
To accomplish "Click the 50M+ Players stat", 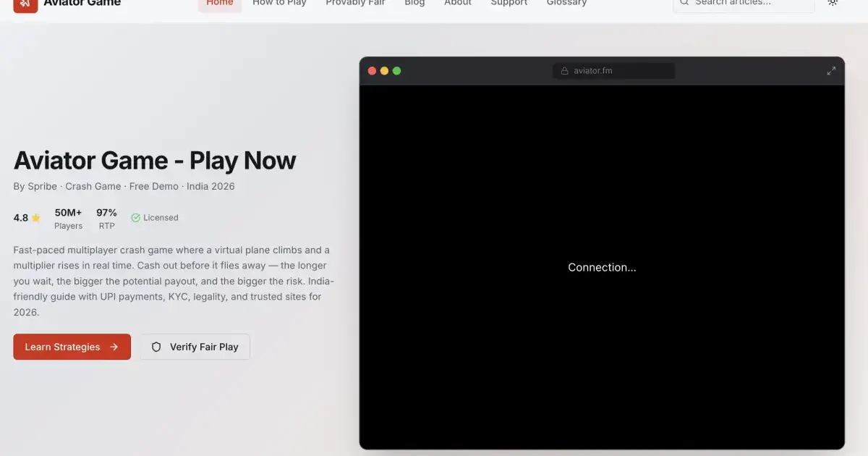I will click(x=69, y=219).
